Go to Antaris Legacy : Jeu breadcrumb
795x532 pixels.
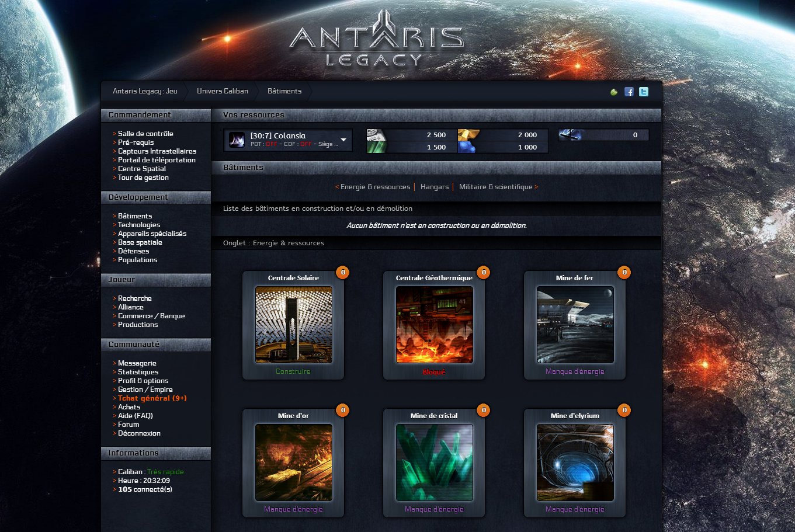point(145,91)
